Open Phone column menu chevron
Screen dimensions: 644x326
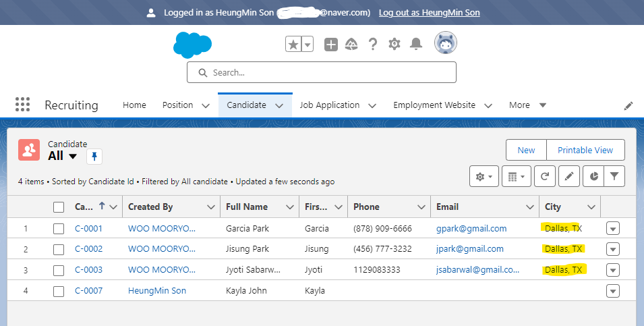tap(421, 207)
